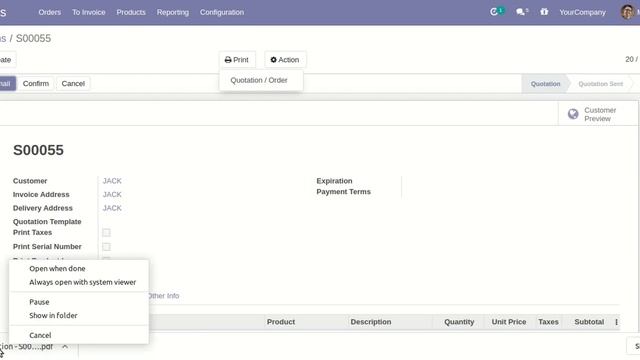Sort by the Quantity column header
Viewport: 640px width, 360px height.
point(459,322)
